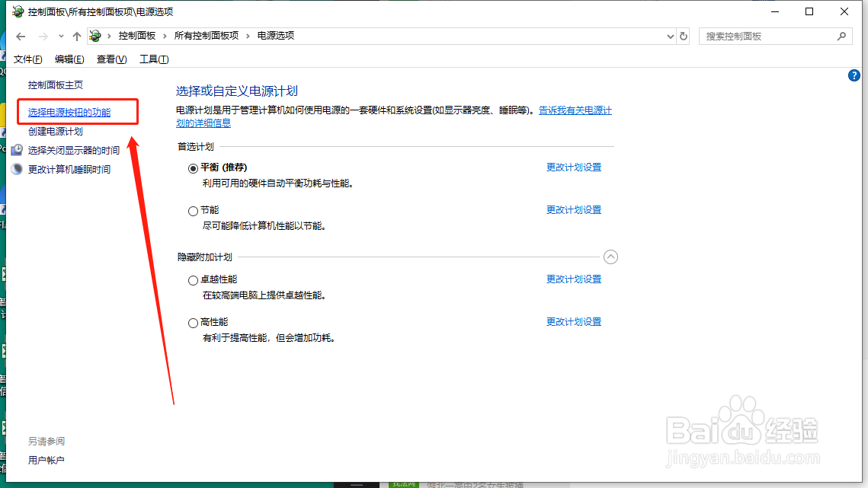The image size is (868, 488).
Task: Click the Power Options icon in the address bar
Action: point(94,35)
